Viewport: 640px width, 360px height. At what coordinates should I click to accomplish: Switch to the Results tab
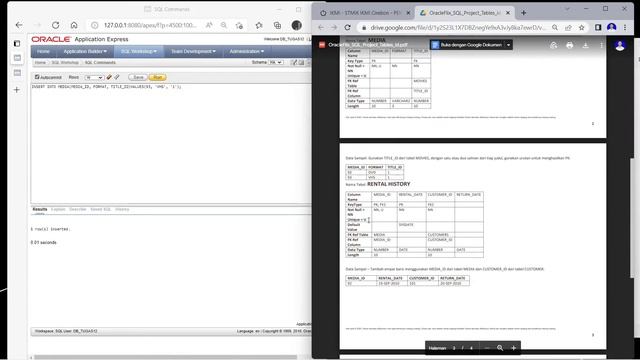(x=40, y=209)
